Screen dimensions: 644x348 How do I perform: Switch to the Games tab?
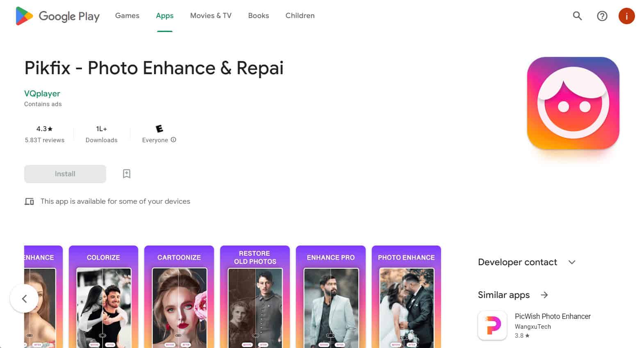(x=127, y=16)
